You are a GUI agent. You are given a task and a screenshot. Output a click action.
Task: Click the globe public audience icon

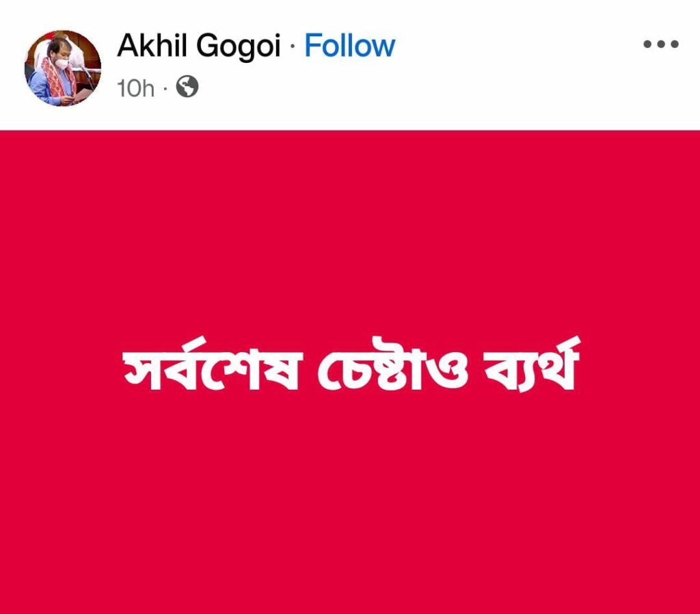pyautogui.click(x=187, y=87)
